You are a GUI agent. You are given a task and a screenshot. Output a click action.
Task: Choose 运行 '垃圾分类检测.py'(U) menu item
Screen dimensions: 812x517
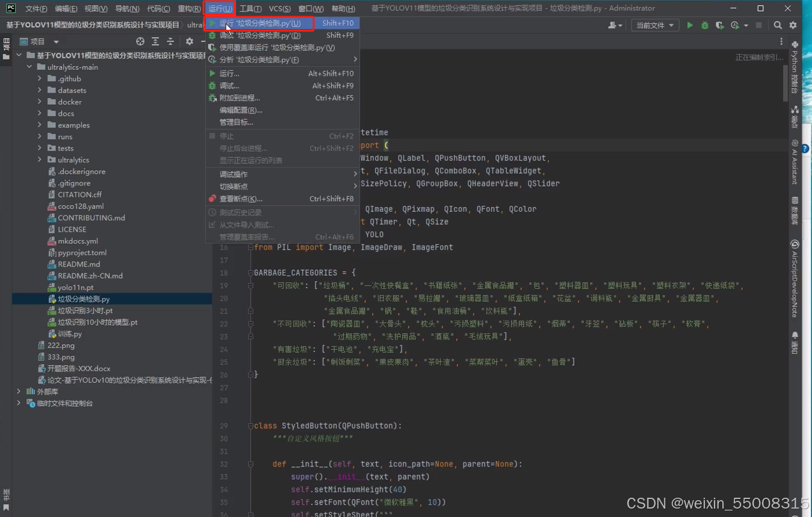pos(282,23)
